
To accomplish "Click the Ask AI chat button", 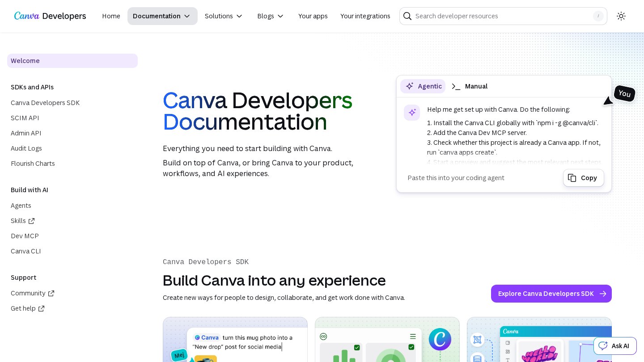I will coord(615,346).
